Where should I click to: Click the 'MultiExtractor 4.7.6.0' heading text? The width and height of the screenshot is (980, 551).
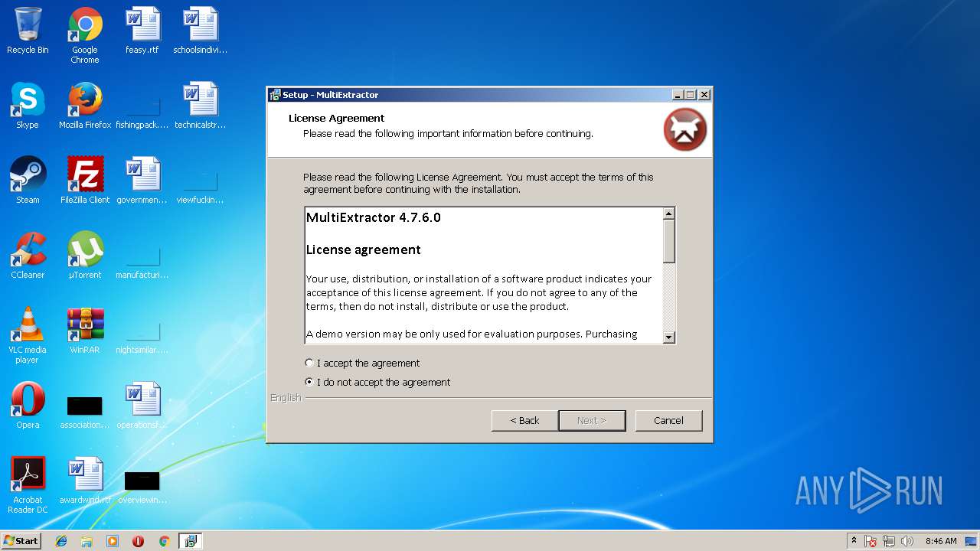pyautogui.click(x=374, y=217)
